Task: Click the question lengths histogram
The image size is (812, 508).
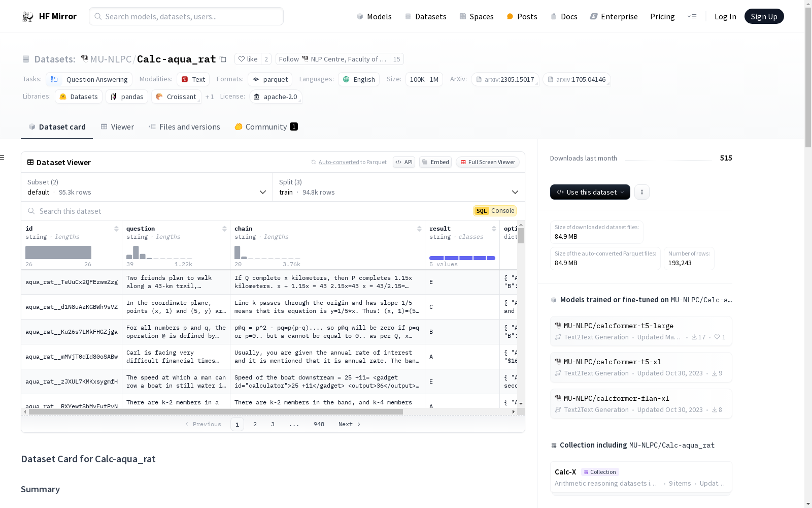Action: (159, 252)
